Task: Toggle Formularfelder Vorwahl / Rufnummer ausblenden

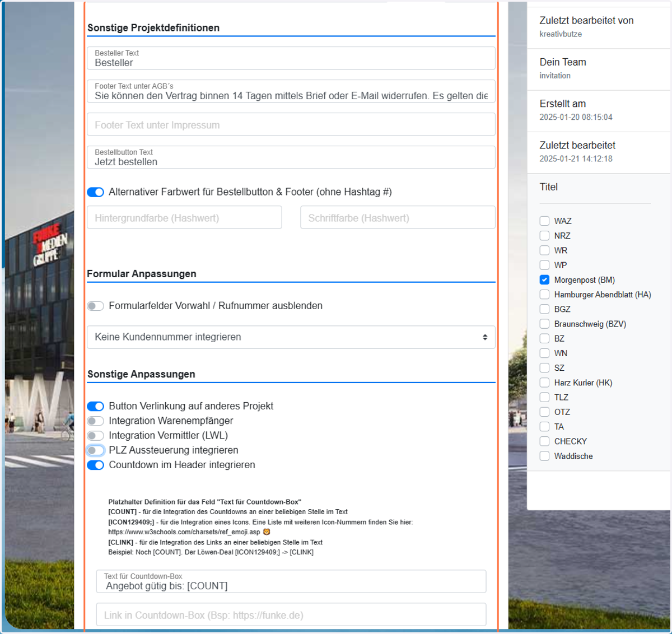Action: click(x=96, y=306)
